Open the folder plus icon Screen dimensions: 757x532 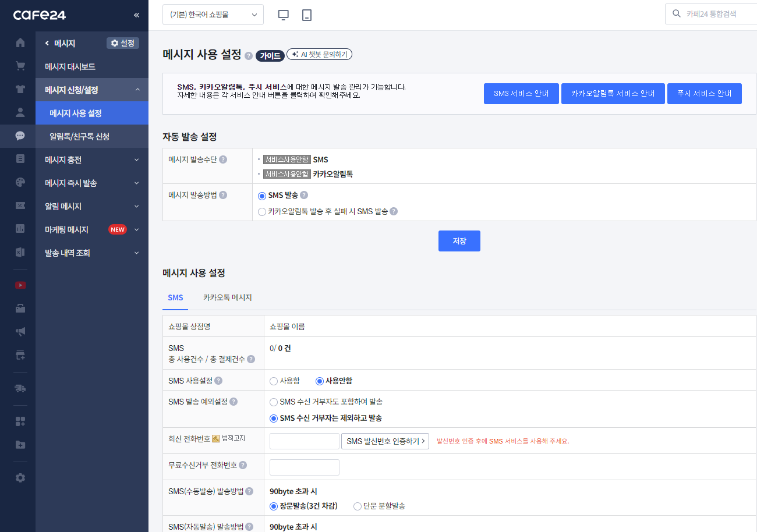coord(20,445)
